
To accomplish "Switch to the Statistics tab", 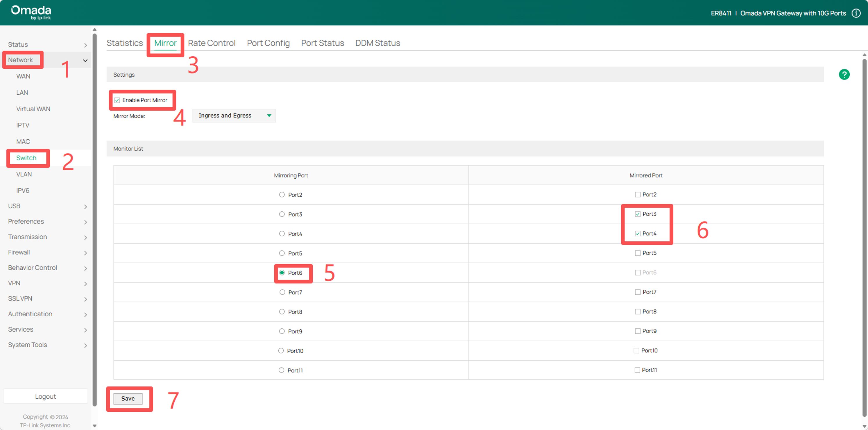I will pyautogui.click(x=125, y=43).
